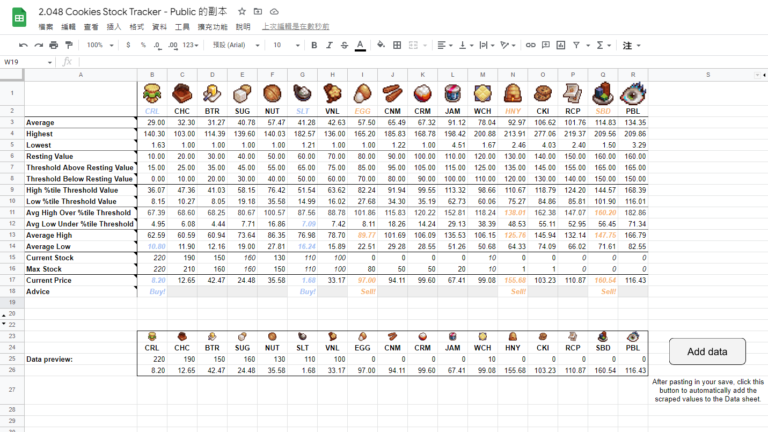Select the Paint format tool
The width and height of the screenshot is (768, 432).
69,45
